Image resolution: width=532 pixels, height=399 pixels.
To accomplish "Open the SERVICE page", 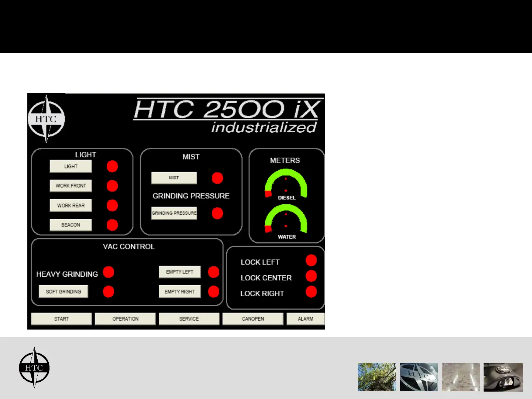I will 189,319.
